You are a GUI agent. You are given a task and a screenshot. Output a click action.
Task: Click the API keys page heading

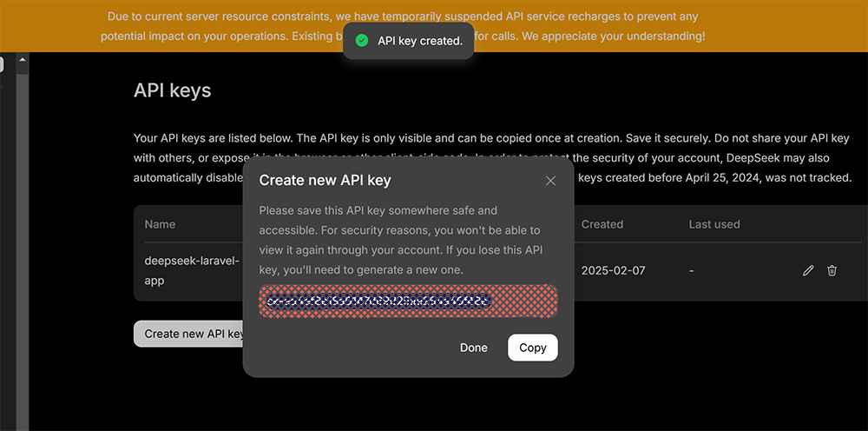(x=172, y=90)
